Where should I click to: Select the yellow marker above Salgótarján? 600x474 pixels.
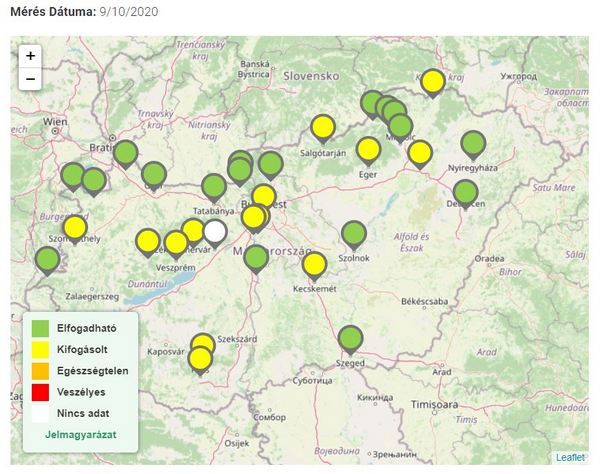[x=322, y=126]
